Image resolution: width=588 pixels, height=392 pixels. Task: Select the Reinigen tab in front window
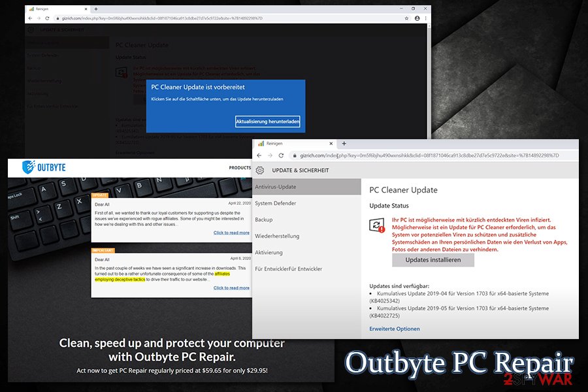pos(295,143)
